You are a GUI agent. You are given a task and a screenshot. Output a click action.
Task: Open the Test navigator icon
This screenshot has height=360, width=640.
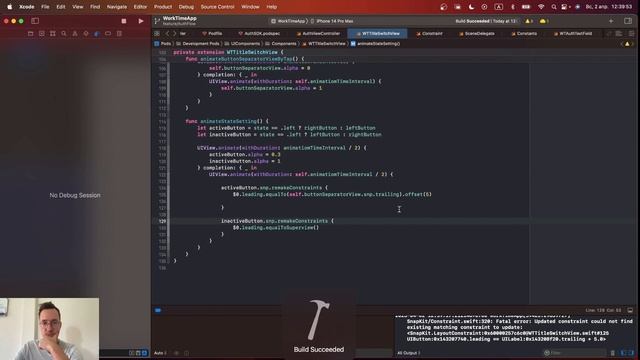86,33
